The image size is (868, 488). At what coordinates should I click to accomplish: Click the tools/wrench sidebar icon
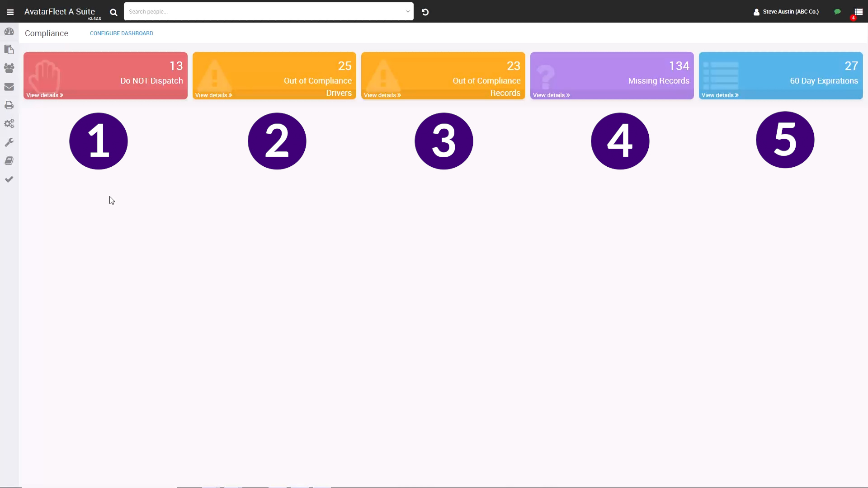9,142
